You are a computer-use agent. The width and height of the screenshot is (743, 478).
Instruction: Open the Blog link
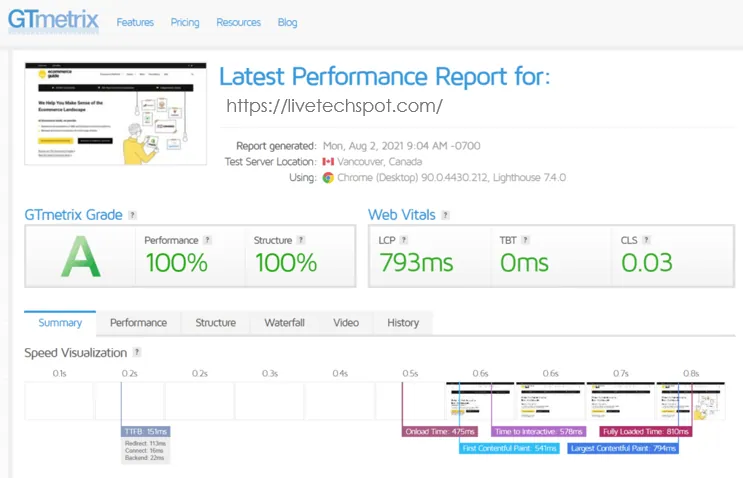[288, 22]
